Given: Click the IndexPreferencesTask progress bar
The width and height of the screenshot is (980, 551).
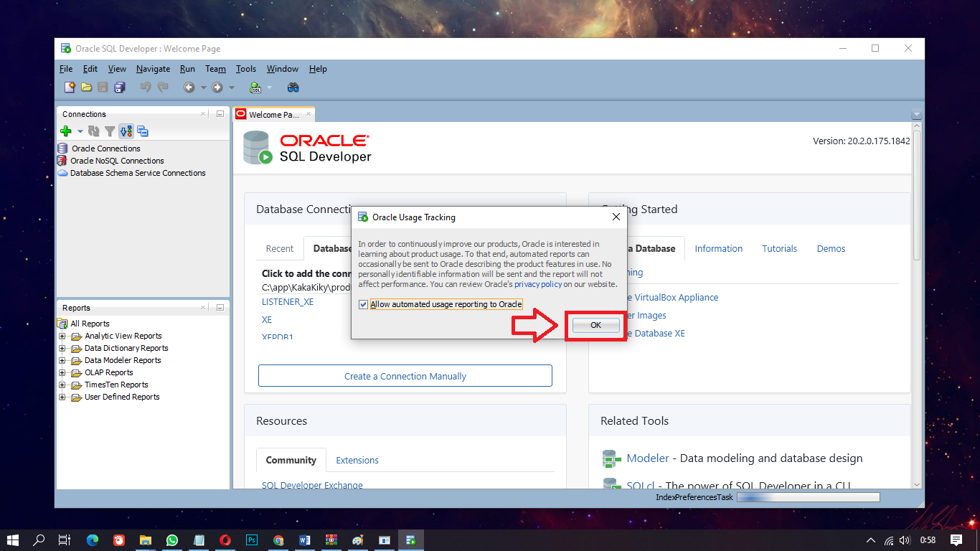Looking at the screenshot, I should (808, 496).
